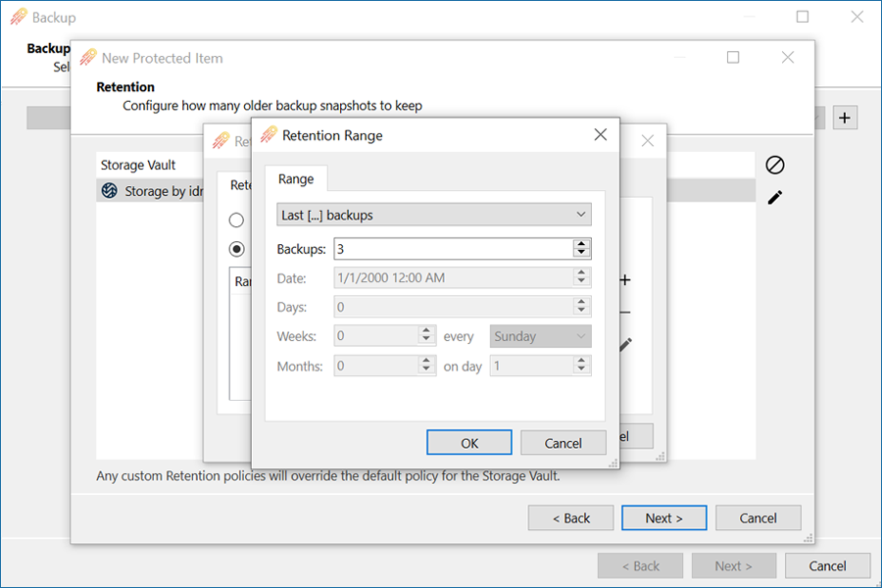Decrease the Backups count
882x588 pixels.
[581, 253]
